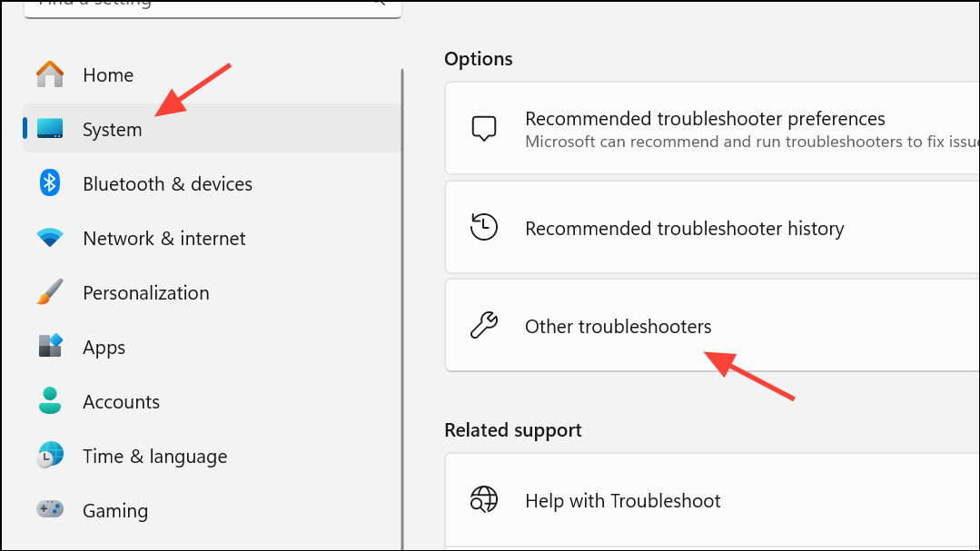Open Network & internet settings
Viewport: 980px width, 551px height.
coord(163,238)
